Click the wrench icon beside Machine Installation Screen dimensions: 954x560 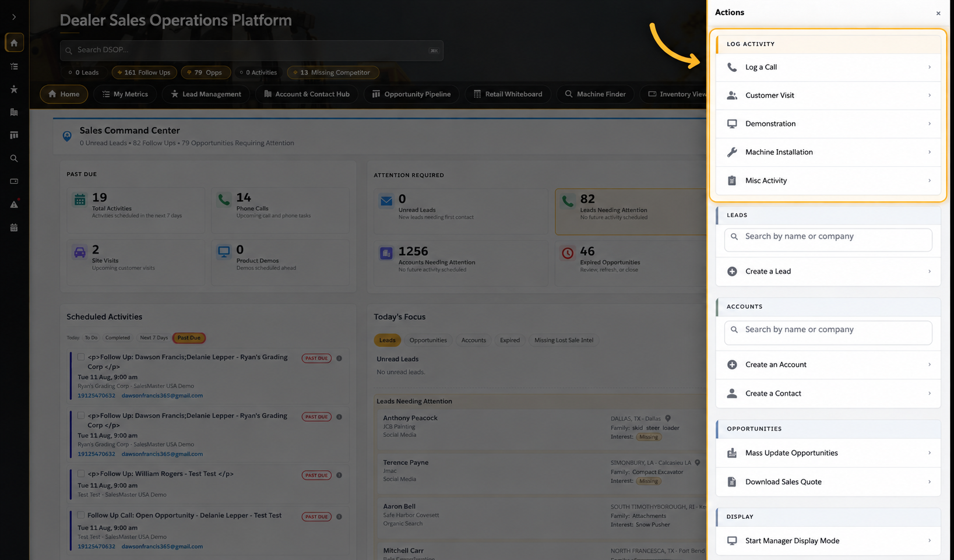732,152
